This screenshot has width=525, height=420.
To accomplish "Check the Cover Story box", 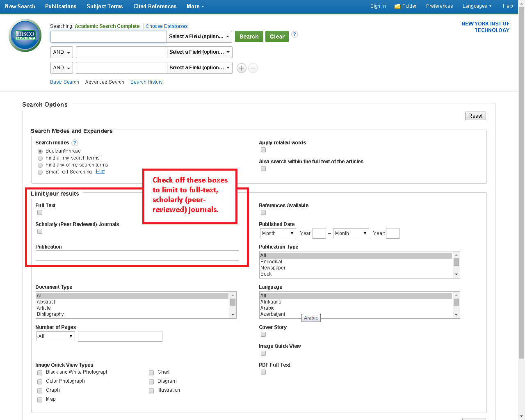I will point(263,334).
